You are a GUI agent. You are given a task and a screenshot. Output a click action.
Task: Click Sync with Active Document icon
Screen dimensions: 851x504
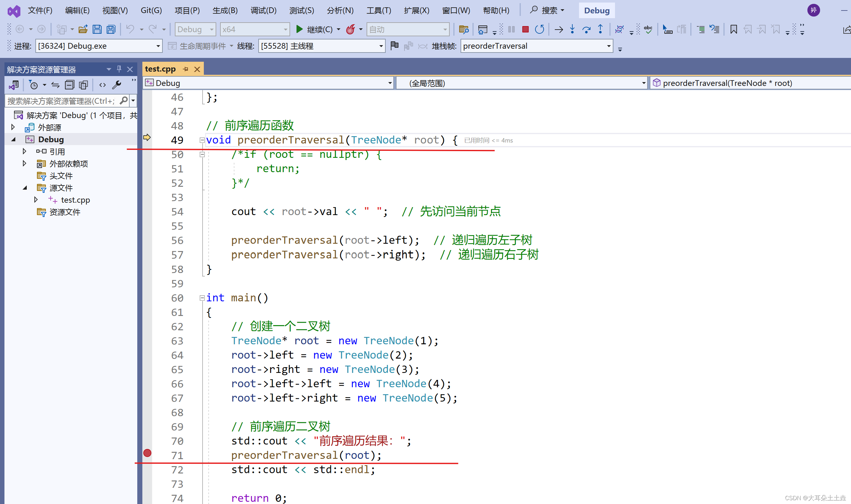[x=55, y=85]
